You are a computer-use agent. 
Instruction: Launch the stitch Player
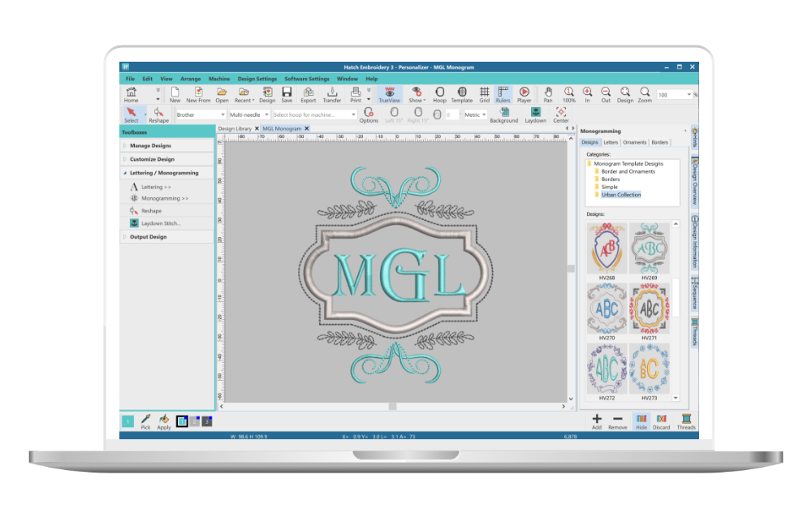click(x=525, y=93)
